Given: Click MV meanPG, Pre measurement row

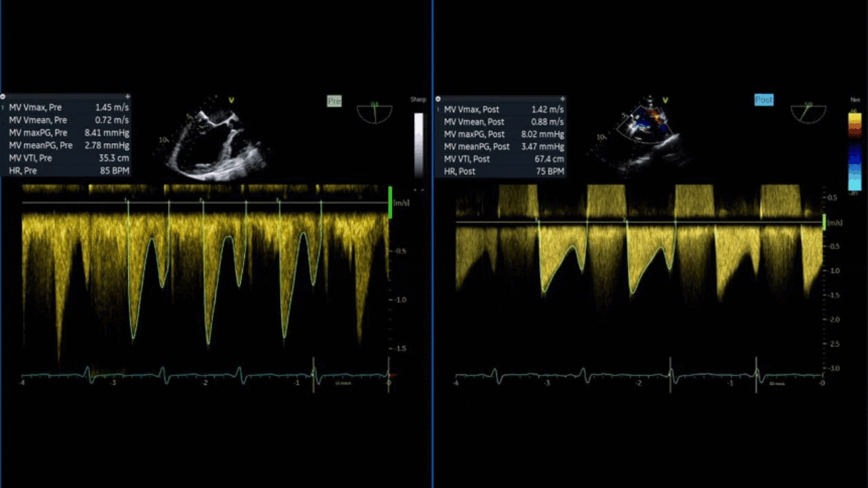Looking at the screenshot, I should pos(68,145).
